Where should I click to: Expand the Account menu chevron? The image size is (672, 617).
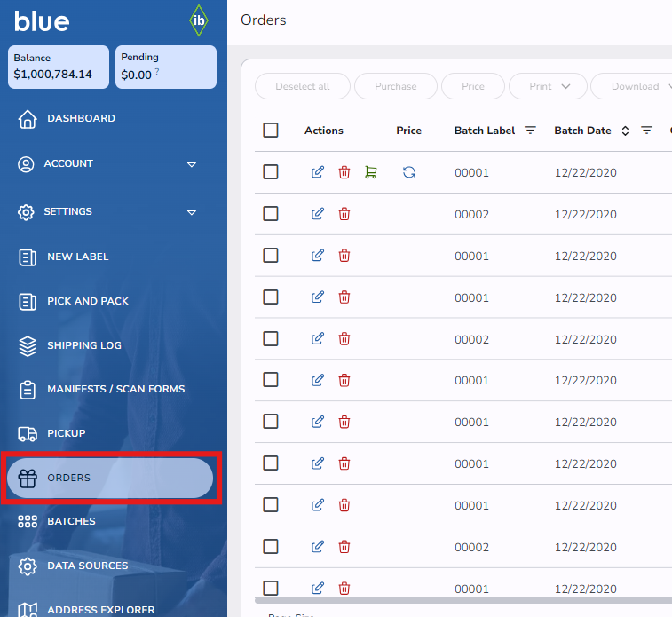point(191,164)
